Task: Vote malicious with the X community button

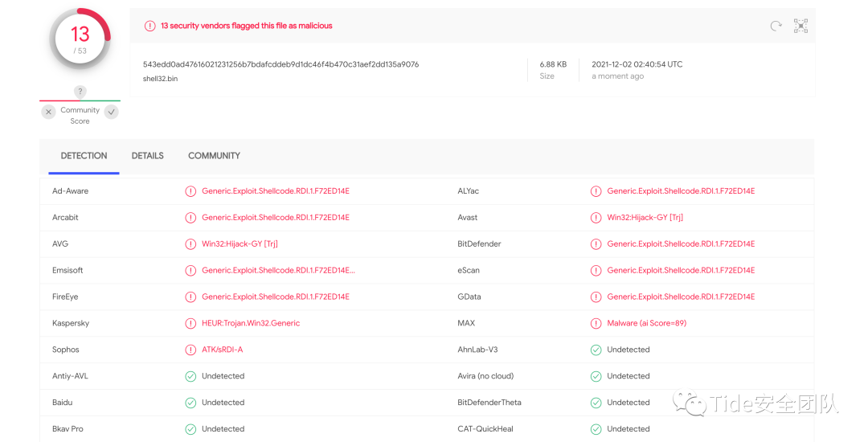Action: [x=49, y=112]
